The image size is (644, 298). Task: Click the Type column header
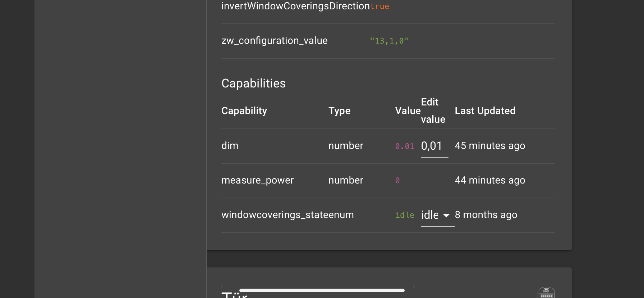[339, 111]
